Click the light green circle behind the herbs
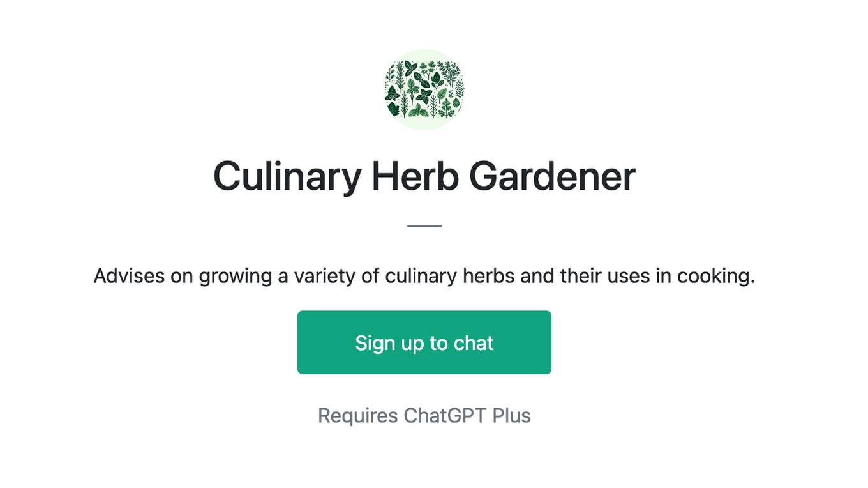 424,89
